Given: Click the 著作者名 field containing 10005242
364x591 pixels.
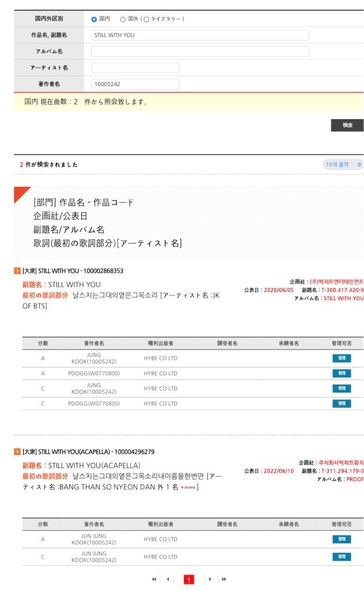Looking at the screenshot, I should point(136,84).
